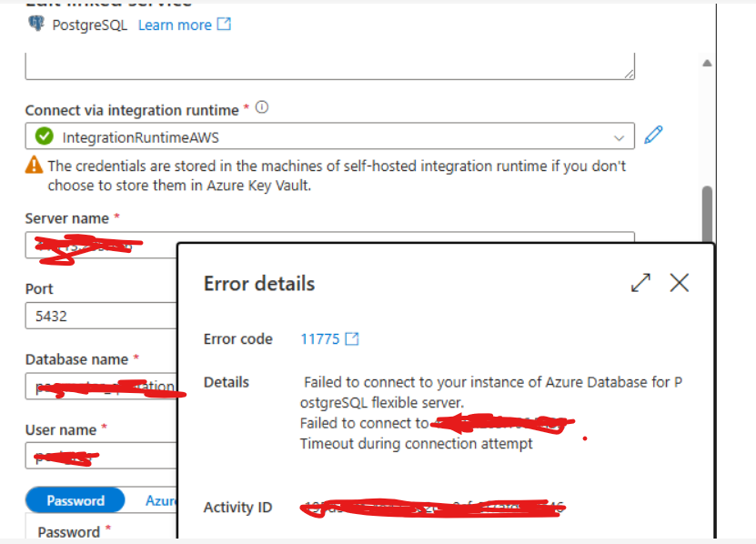This screenshot has width=756, height=544.
Task: Close the Error details popup
Action: tap(680, 283)
